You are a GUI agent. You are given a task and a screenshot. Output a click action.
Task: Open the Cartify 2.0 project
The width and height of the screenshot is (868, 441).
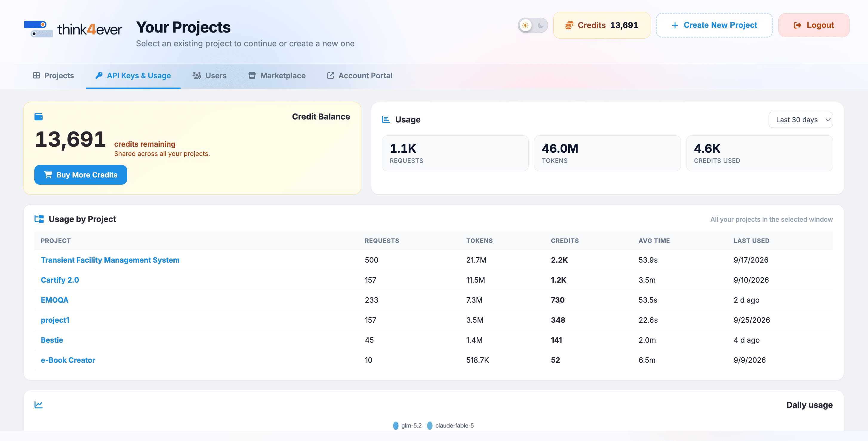click(60, 280)
